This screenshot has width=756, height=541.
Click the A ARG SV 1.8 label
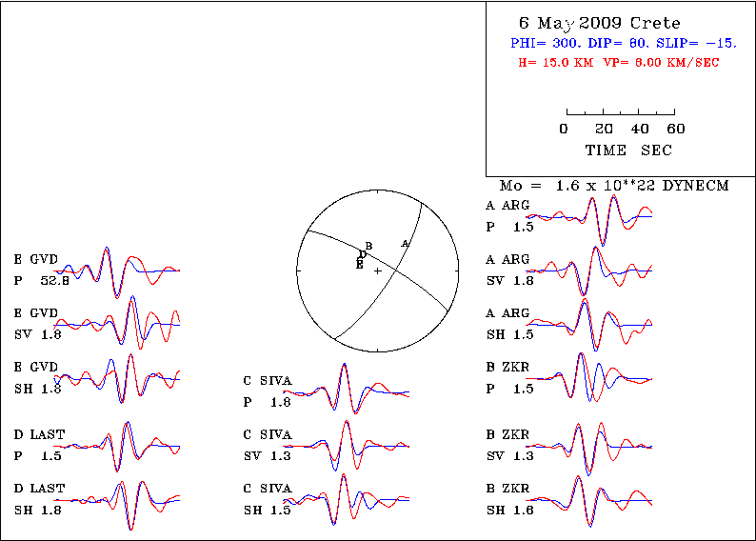coord(509,270)
